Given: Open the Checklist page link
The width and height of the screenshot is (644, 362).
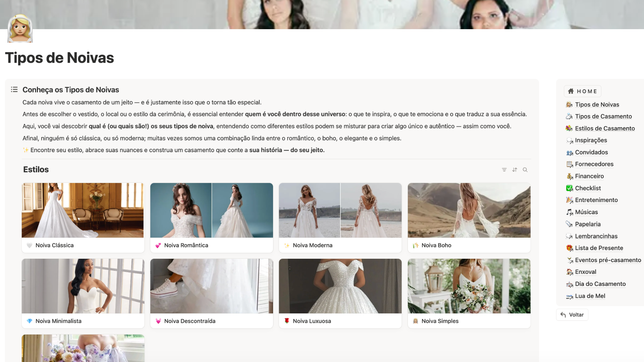Looking at the screenshot, I should click(588, 188).
